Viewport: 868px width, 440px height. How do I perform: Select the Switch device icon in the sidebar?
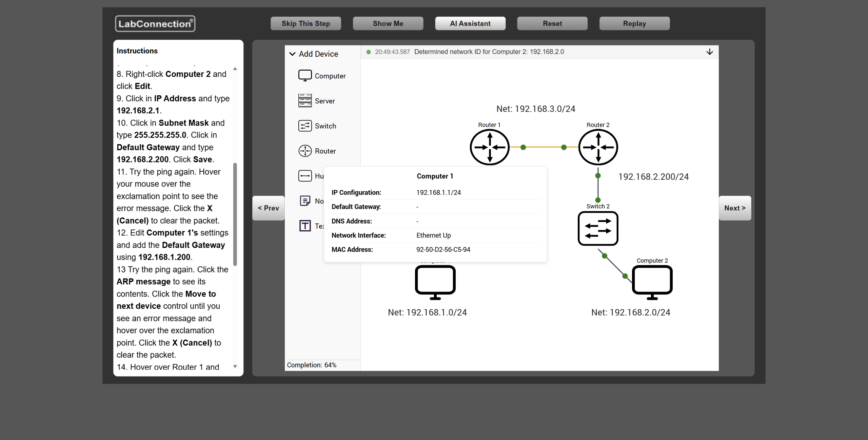tap(305, 126)
